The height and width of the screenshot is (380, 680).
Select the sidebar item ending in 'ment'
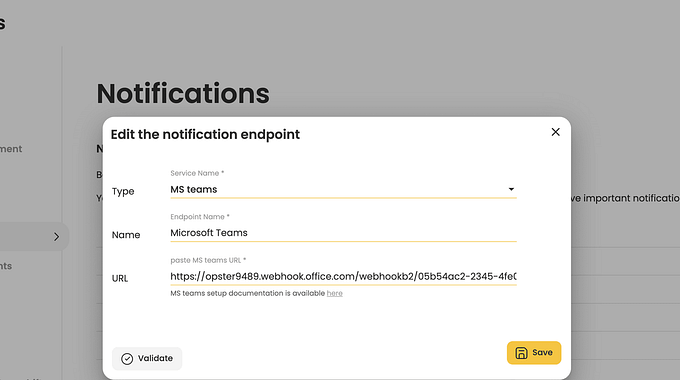pos(11,149)
